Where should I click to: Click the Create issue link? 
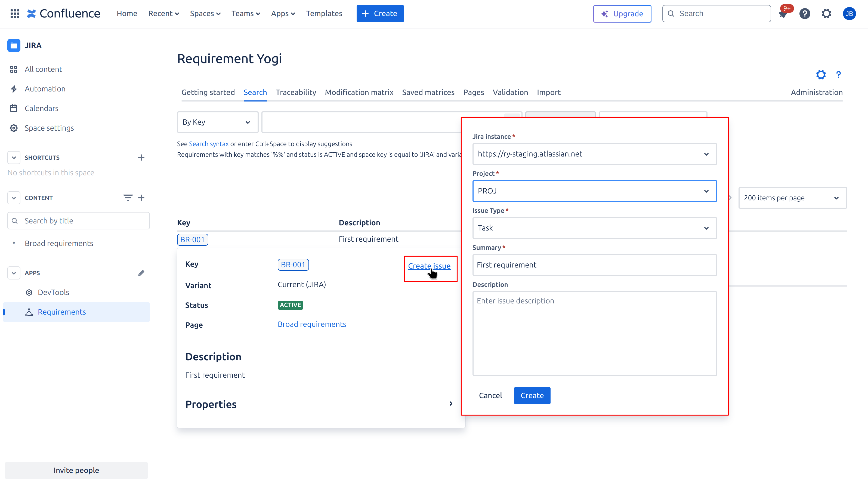click(429, 266)
